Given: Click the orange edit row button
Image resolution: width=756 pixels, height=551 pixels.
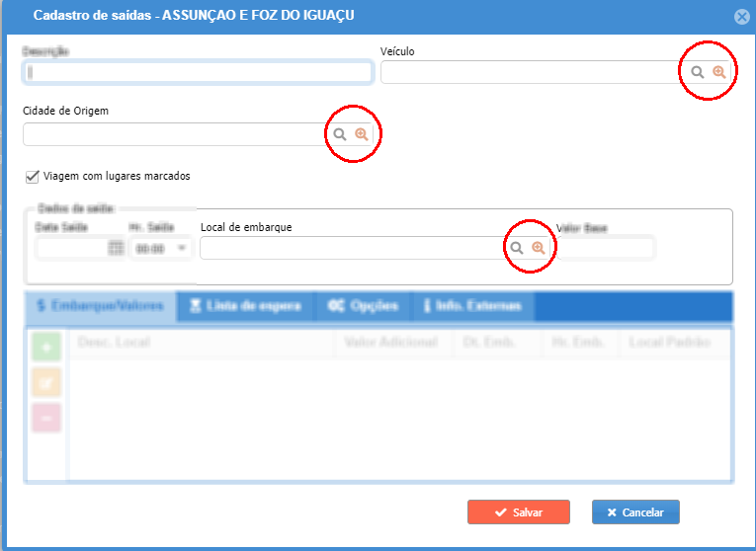Looking at the screenshot, I should [x=46, y=382].
